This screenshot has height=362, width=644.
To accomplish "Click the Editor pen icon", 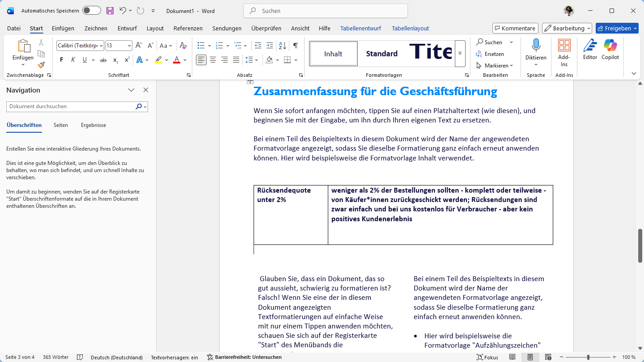I will [x=590, y=46].
